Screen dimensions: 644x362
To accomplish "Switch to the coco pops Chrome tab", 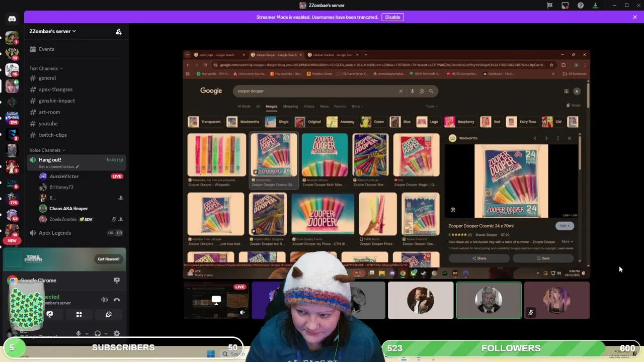I will tap(219, 55).
